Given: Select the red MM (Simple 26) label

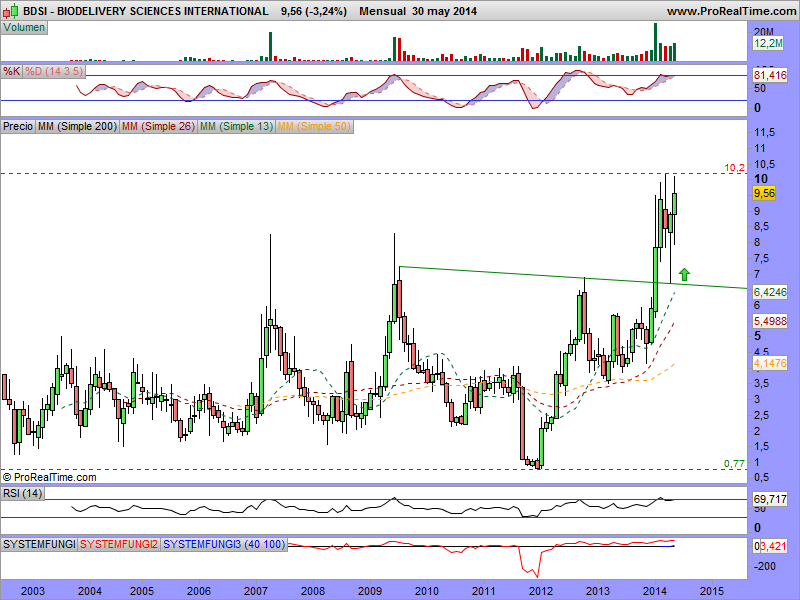Looking at the screenshot, I should coord(158,126).
